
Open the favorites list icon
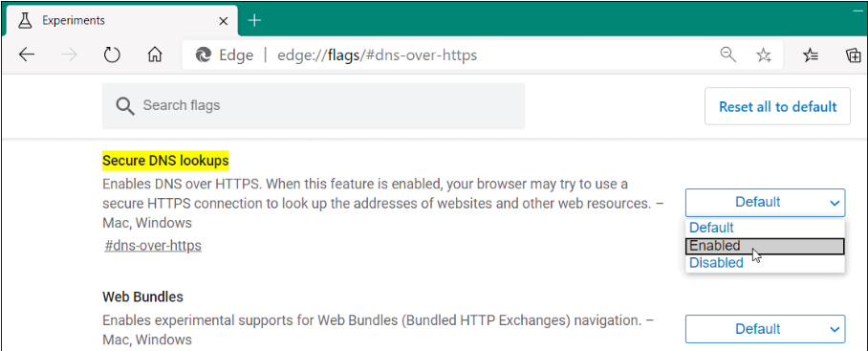[811, 55]
